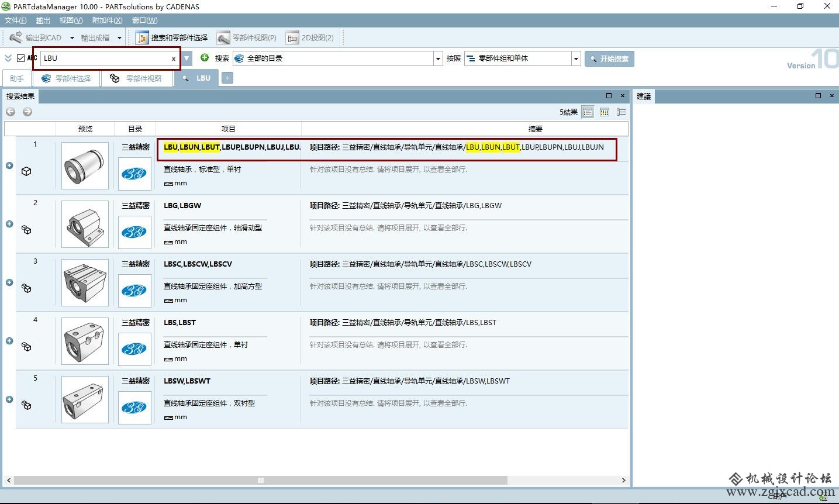Open the 输出到CAD dropdown arrow

click(72, 38)
